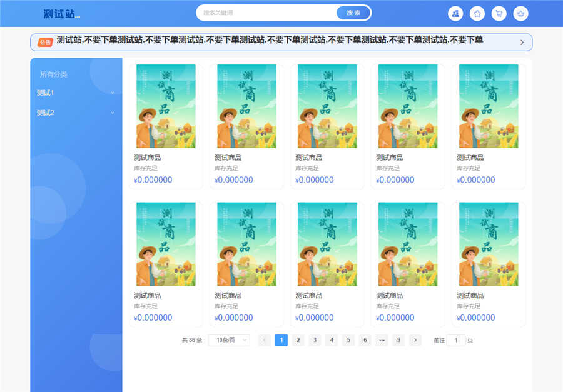Image resolution: width=563 pixels, height=392 pixels.
Task: Click the crown membership icon in header
Action: pyautogui.click(x=521, y=13)
